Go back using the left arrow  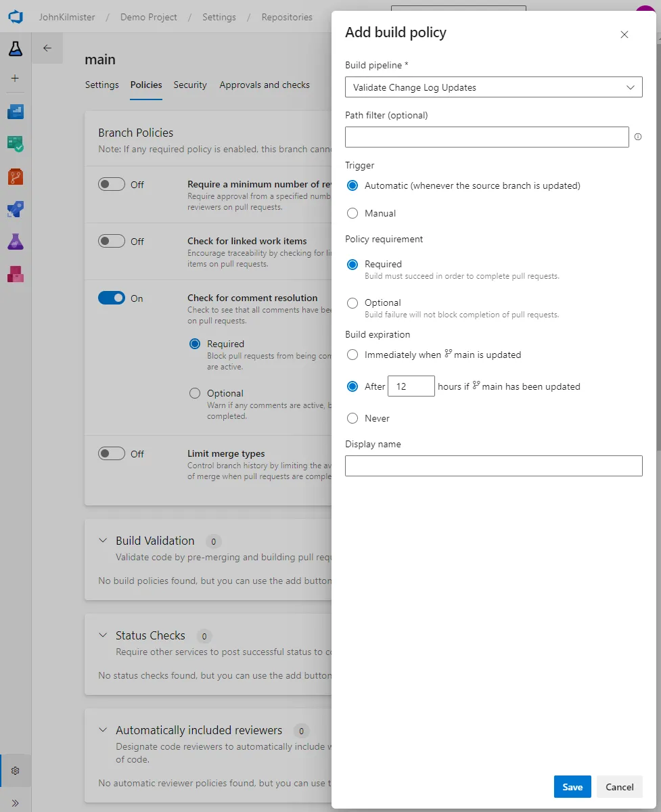click(47, 48)
